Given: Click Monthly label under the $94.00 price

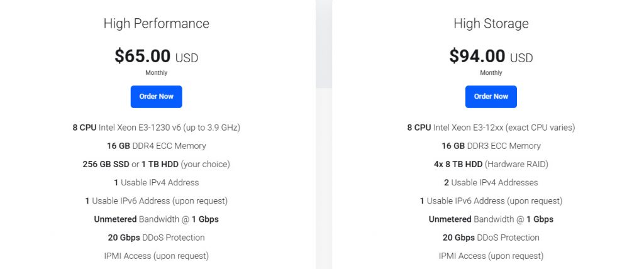Looking at the screenshot, I should 491,73.
